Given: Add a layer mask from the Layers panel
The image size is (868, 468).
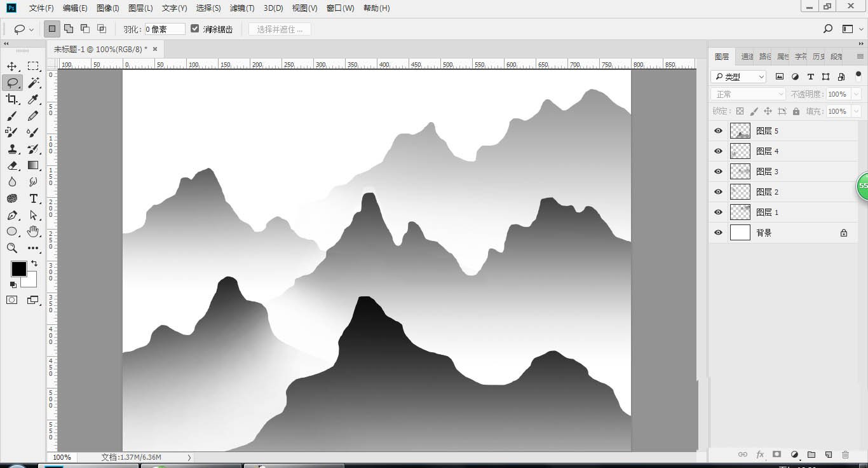Looking at the screenshot, I should [x=776, y=454].
